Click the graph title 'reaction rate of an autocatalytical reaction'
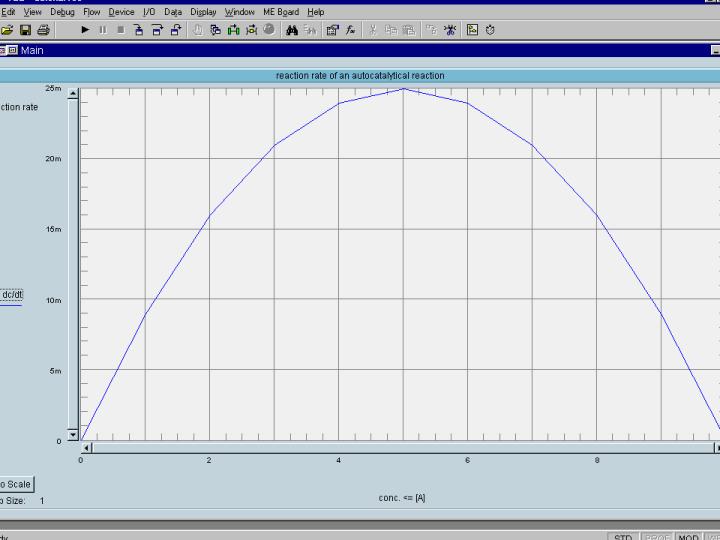This screenshot has width=720, height=540. tap(360, 75)
